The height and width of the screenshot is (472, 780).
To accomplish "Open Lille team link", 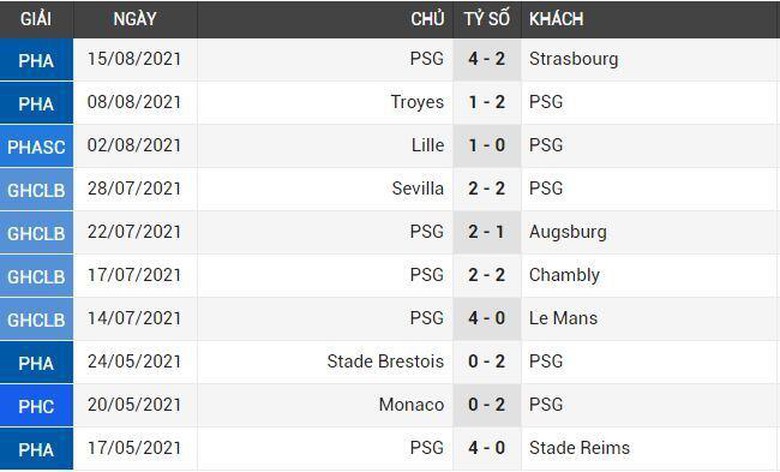I will [x=427, y=145].
